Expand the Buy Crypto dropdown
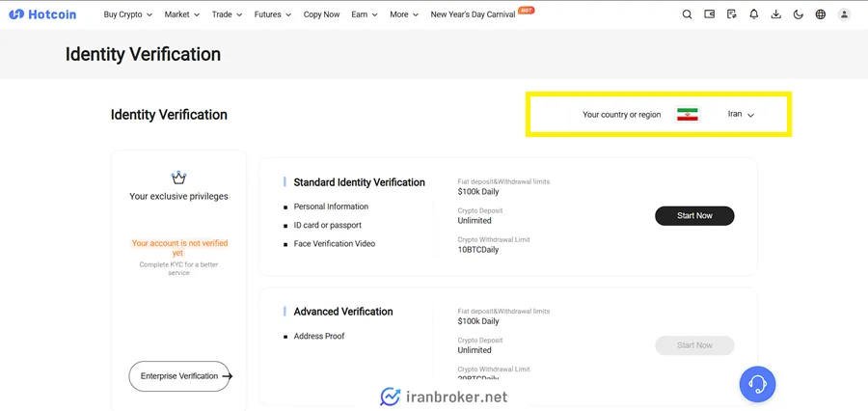Screen dimensions: 868x411 pyautogui.click(x=128, y=14)
